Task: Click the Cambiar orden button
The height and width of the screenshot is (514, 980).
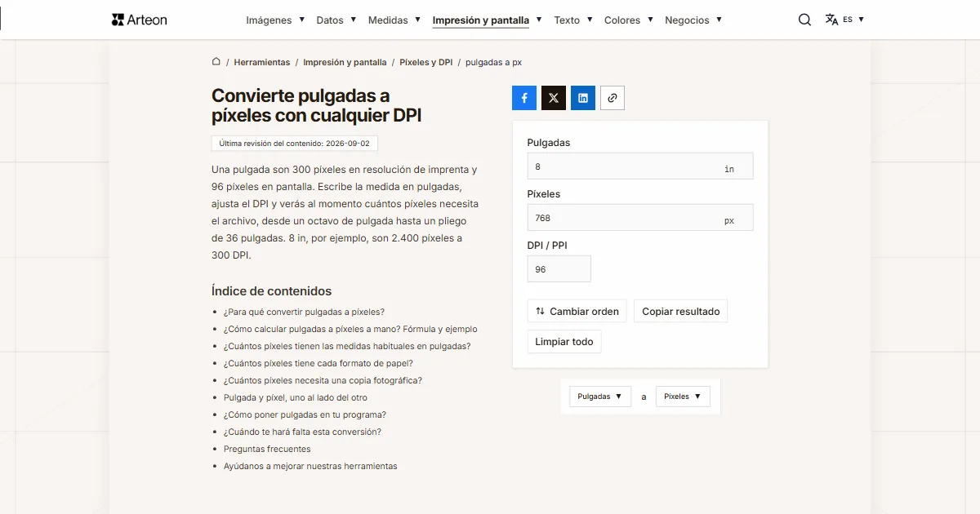Action: 577,312
